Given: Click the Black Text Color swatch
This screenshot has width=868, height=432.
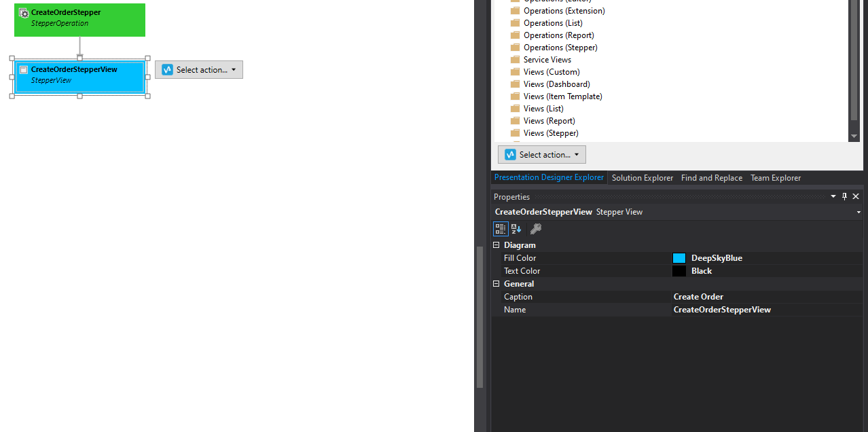Looking at the screenshot, I should (679, 271).
